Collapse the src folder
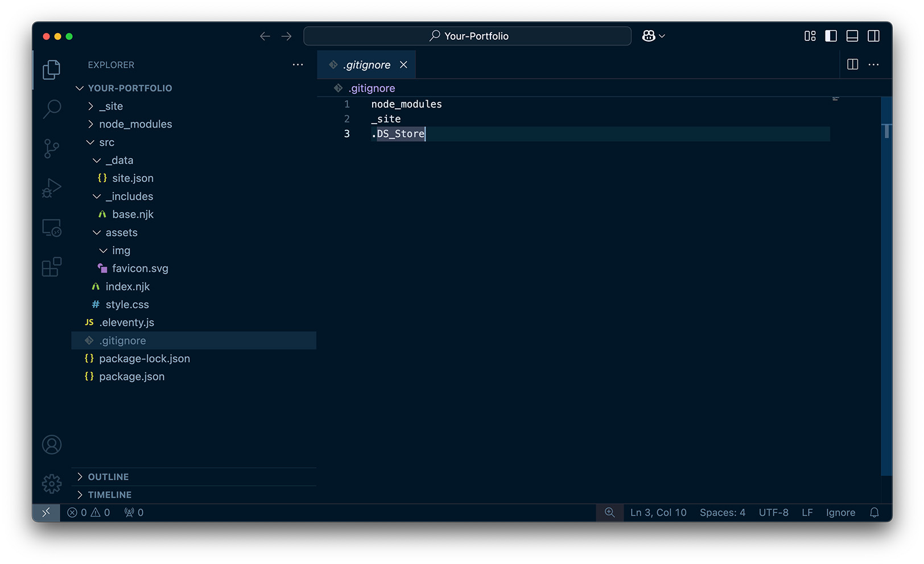924x564 pixels. pyautogui.click(x=193, y=142)
